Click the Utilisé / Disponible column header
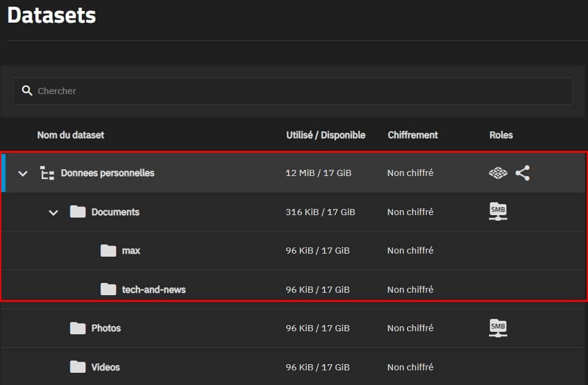This screenshot has height=385, width=588. [325, 135]
